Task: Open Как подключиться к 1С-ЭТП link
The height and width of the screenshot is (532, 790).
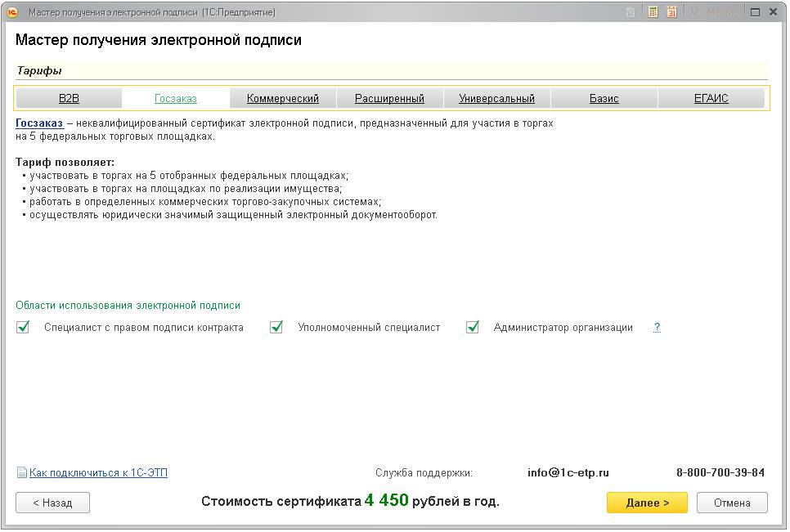Action: [x=98, y=472]
